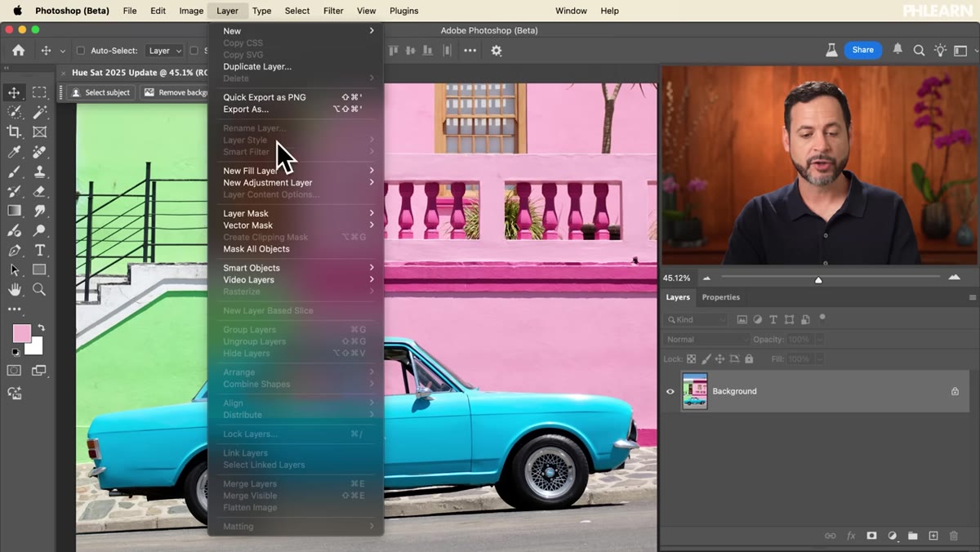The height and width of the screenshot is (552, 980).
Task: Select the Spot Healing Brush tool
Action: pyautogui.click(x=39, y=152)
